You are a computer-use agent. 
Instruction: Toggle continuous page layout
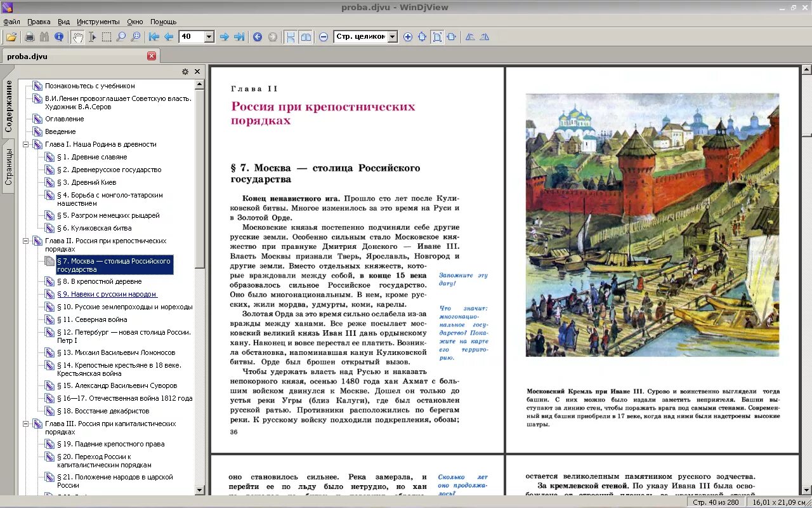(291, 37)
